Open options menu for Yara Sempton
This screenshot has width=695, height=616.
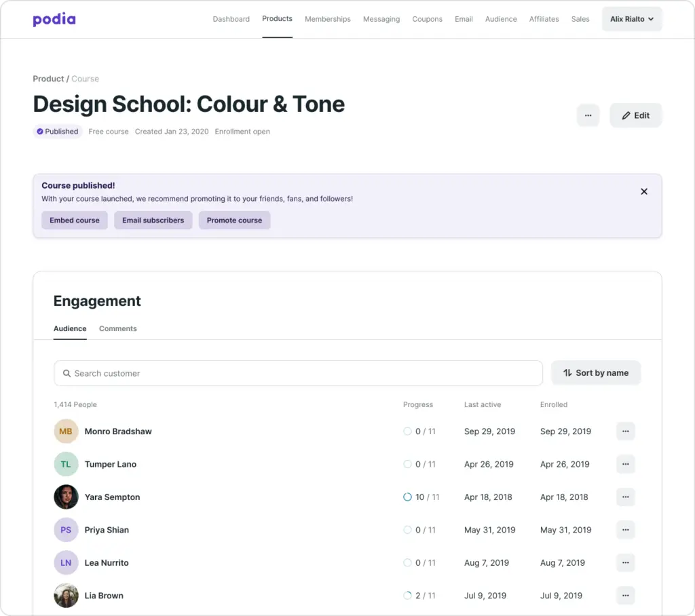[x=625, y=497]
